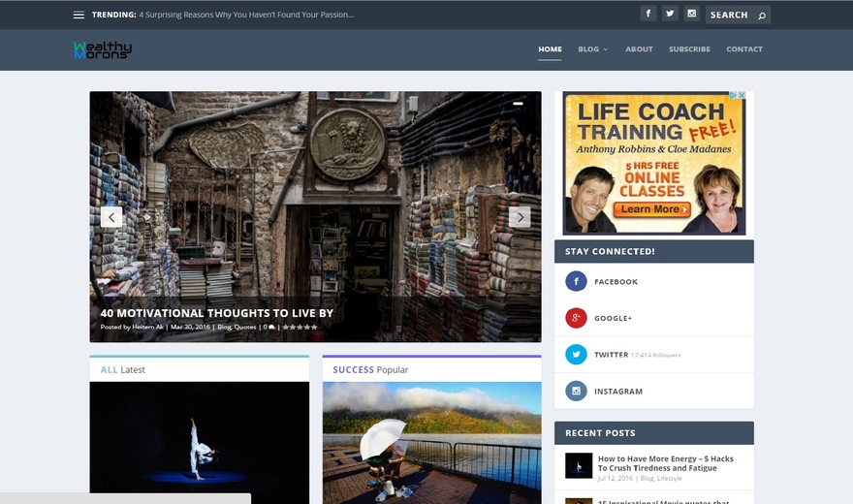Open the Contact page
This screenshot has height=504, width=853.
pos(744,48)
